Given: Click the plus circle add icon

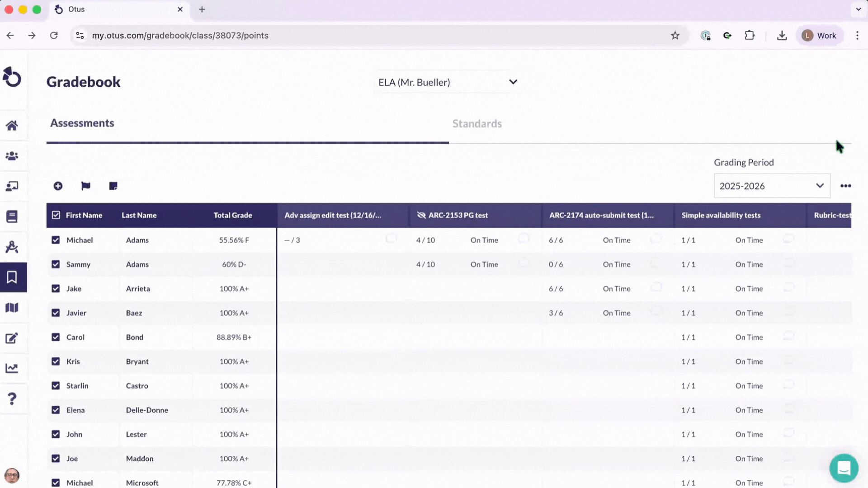Looking at the screenshot, I should pos(58,186).
